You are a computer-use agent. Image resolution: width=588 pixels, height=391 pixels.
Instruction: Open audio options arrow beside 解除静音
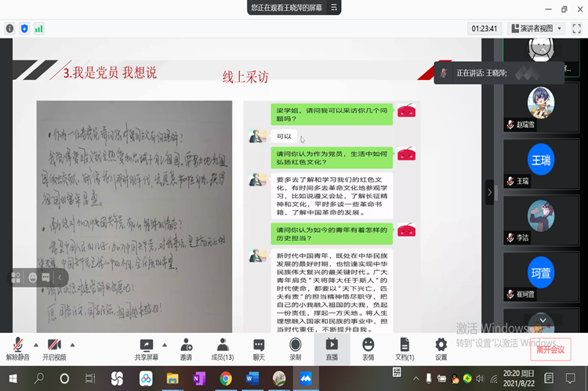coord(34,344)
